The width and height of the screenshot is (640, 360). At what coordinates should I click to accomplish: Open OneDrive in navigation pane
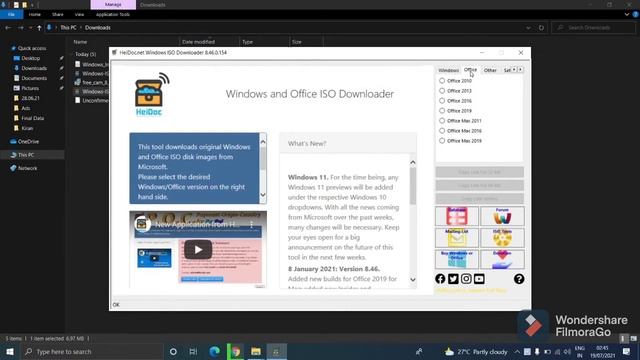point(28,142)
